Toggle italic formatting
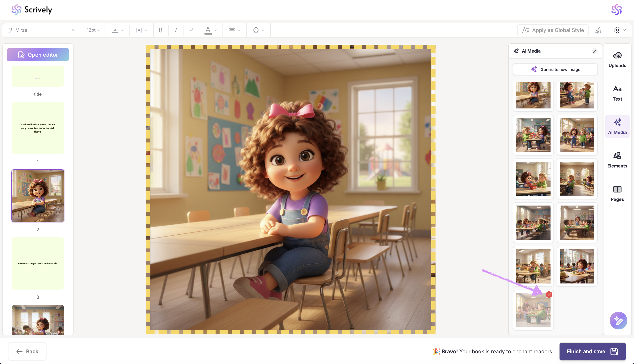 (176, 30)
